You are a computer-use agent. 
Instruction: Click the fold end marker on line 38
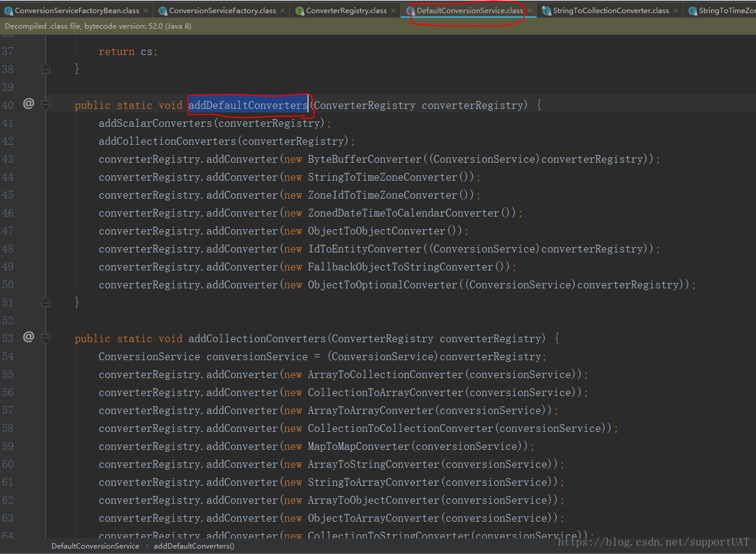coord(45,69)
